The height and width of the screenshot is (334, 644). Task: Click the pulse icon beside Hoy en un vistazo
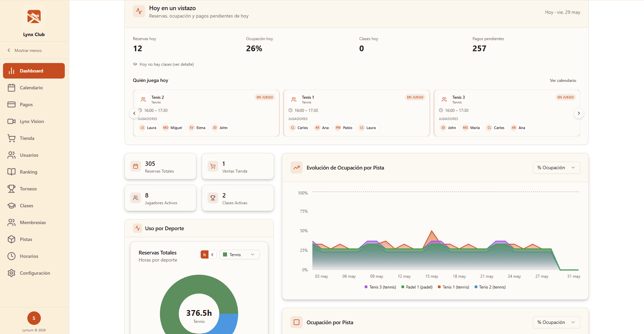139,11
